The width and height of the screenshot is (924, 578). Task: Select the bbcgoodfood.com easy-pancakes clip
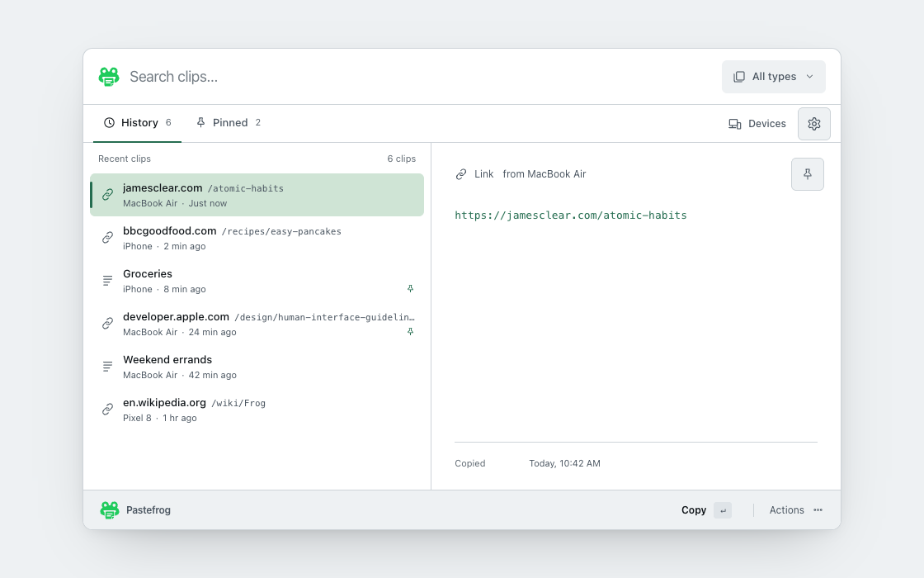tap(257, 238)
